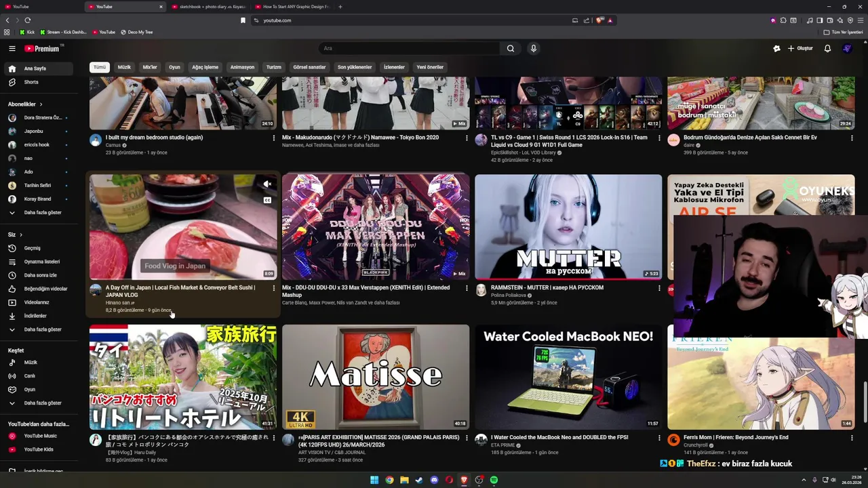Open Spotify from the taskbar
The height and width of the screenshot is (488, 868).
[x=494, y=480]
